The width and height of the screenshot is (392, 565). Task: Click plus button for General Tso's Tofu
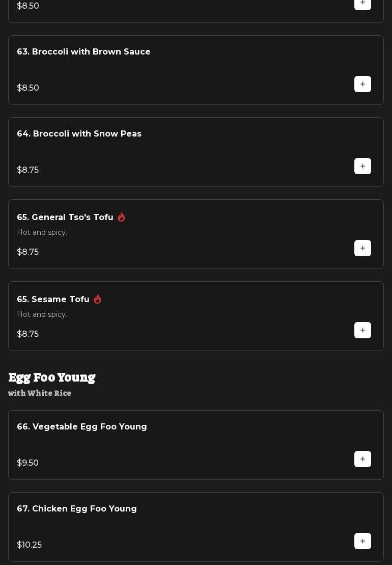(x=362, y=248)
